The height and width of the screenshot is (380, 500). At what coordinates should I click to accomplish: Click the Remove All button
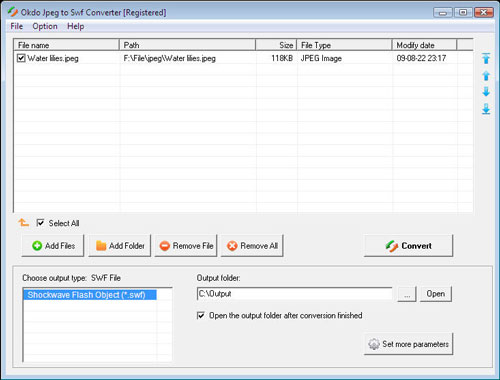click(252, 246)
